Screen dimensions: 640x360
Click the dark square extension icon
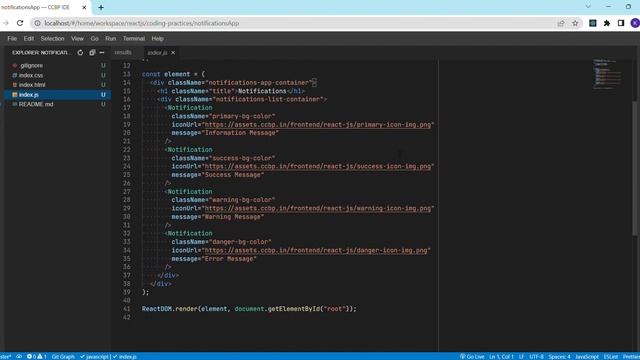pyautogui.click(x=593, y=23)
